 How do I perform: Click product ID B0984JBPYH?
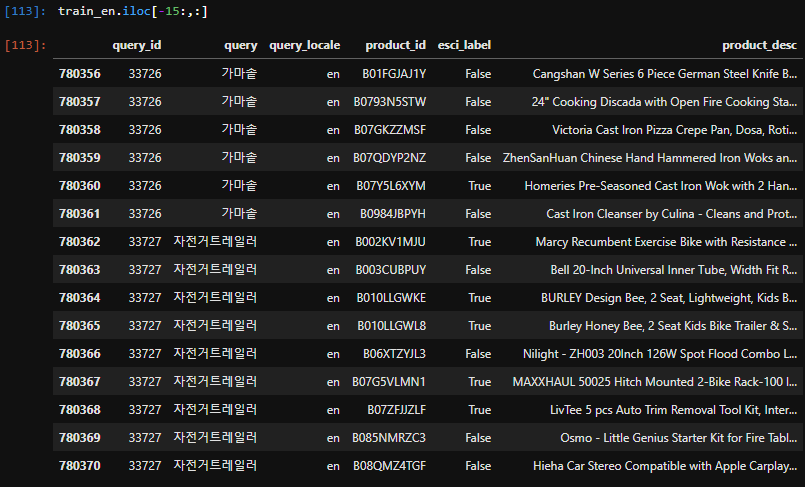tap(393, 213)
